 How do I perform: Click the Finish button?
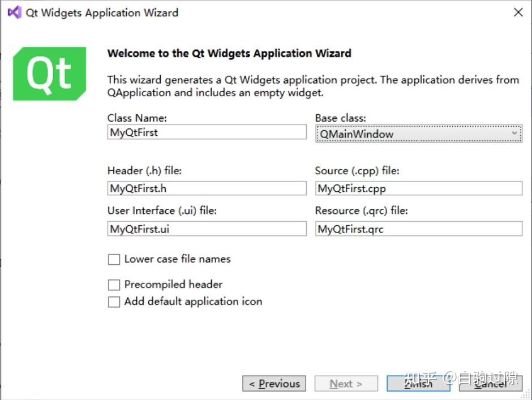[418, 384]
